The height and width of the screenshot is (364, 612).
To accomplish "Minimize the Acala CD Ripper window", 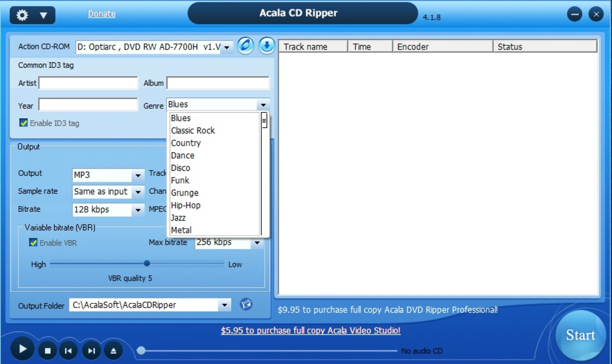I will [575, 14].
